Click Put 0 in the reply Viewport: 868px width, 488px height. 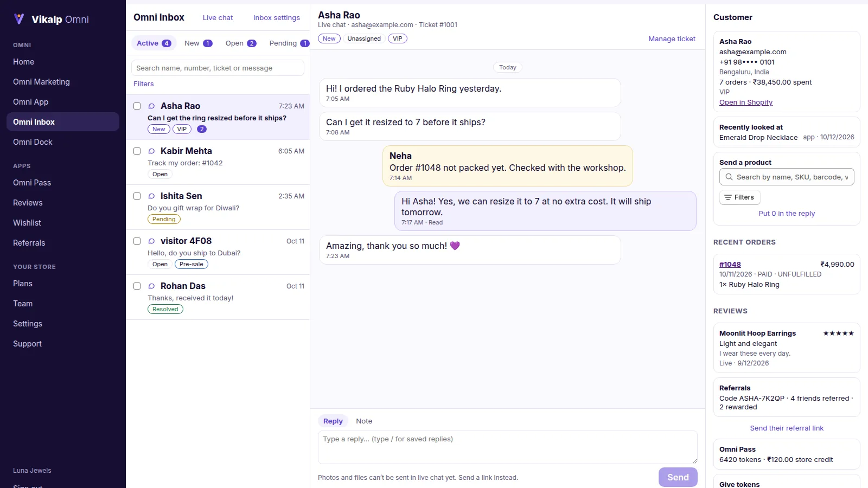[787, 214]
